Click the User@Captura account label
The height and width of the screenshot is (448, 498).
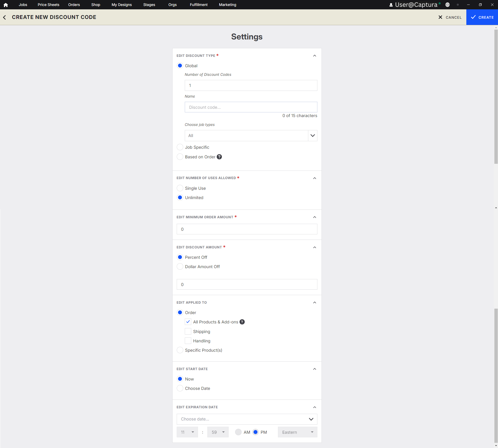416,5
